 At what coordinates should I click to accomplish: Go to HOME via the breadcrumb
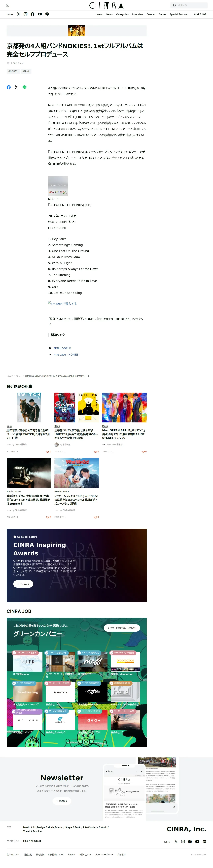(9, 376)
